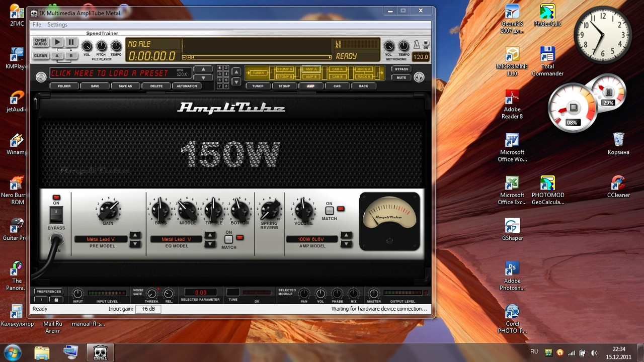644x362 pixels.
Task: Open the AMP MODEL 100W 6L6V selector
Action: (x=312, y=239)
